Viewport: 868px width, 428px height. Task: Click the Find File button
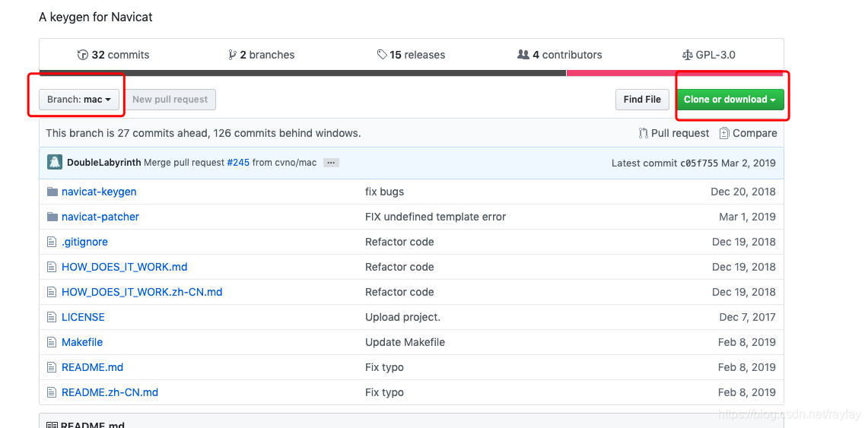(x=642, y=100)
